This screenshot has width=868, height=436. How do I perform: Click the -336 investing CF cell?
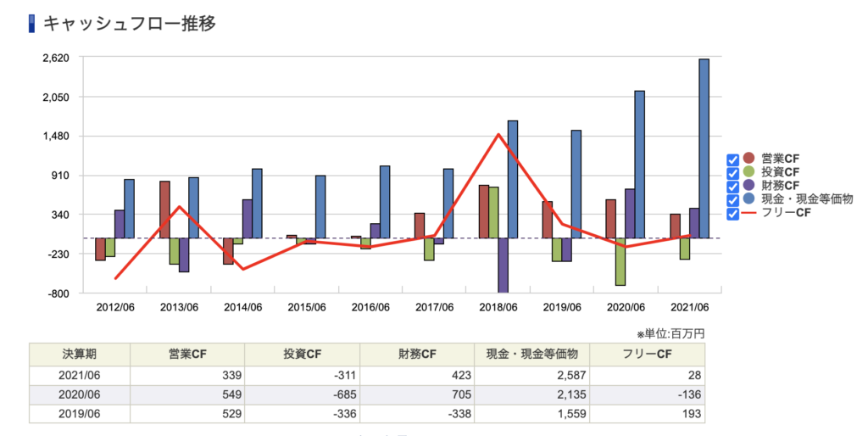click(303, 414)
